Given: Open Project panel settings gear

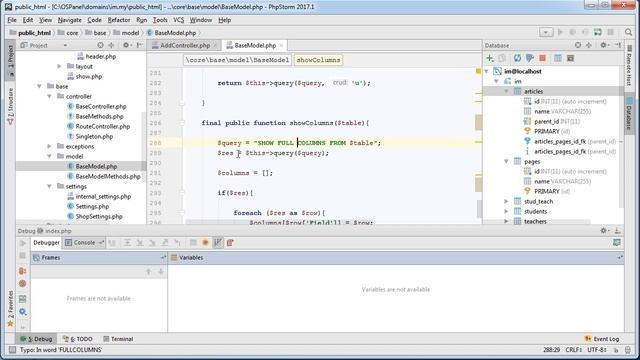Looking at the screenshot, I should click(127, 45).
